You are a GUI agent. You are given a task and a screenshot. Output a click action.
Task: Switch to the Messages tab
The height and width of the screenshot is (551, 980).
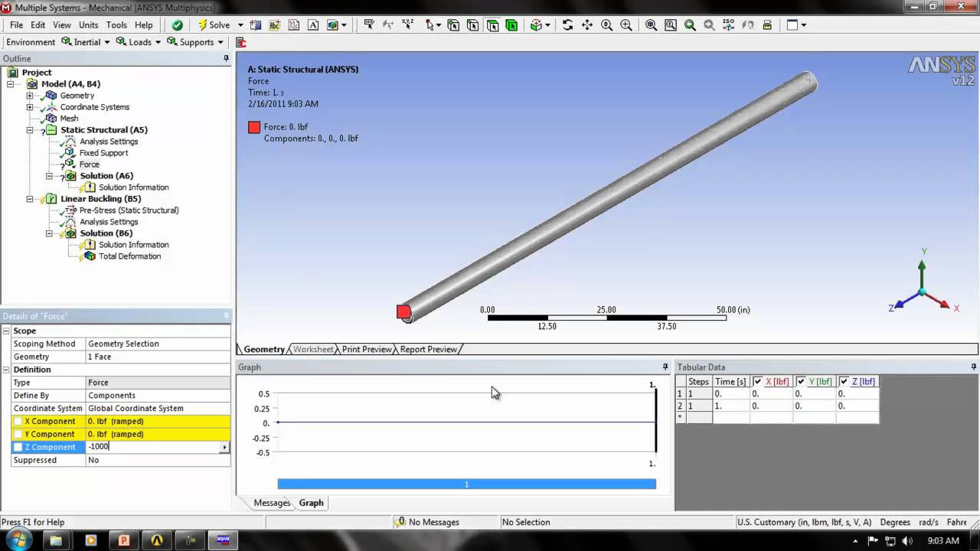coord(273,503)
